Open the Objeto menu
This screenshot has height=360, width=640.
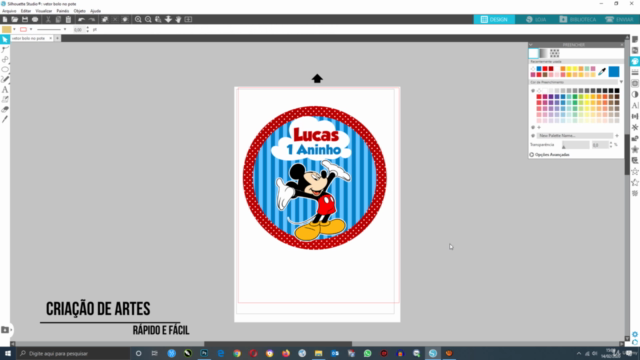[80, 11]
